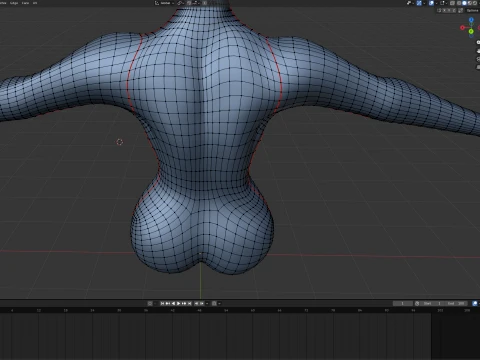480x360 pixels.
Task: Toggle auto merge vertices icon
Action: [460, 10]
